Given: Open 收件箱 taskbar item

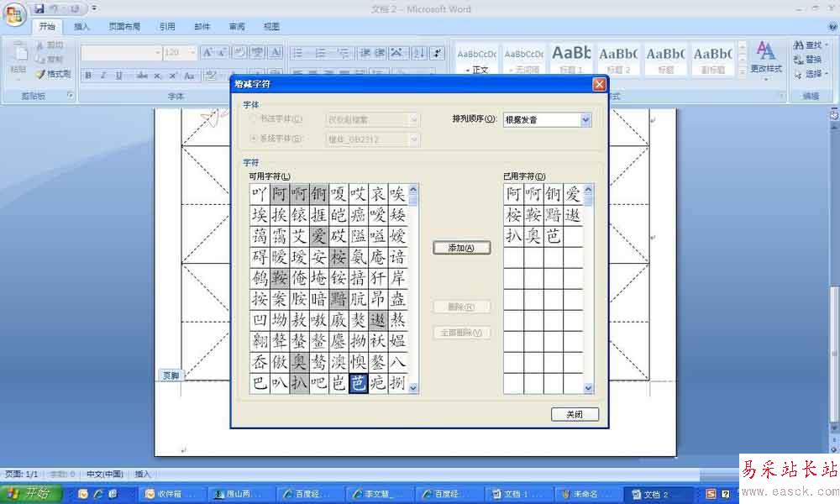Looking at the screenshot, I should [171, 494].
